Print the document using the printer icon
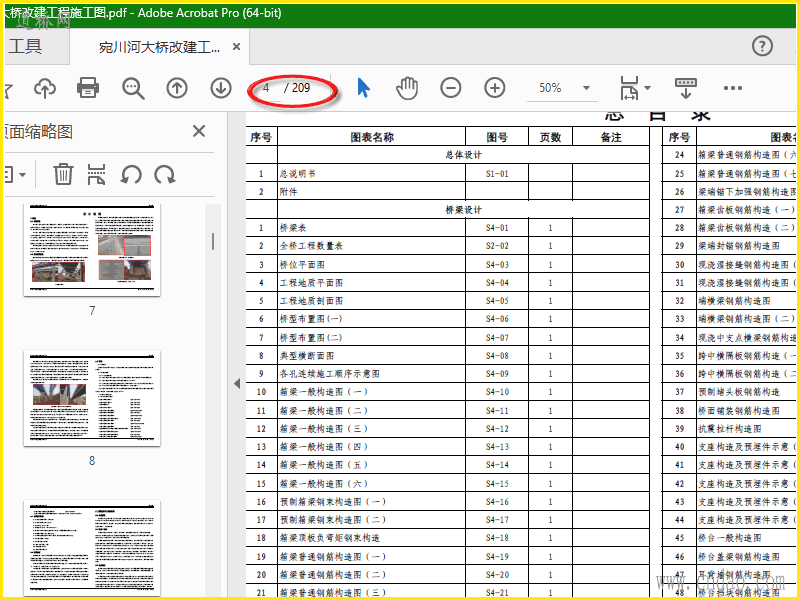Viewport: 800px width, 600px height. pyautogui.click(x=88, y=88)
